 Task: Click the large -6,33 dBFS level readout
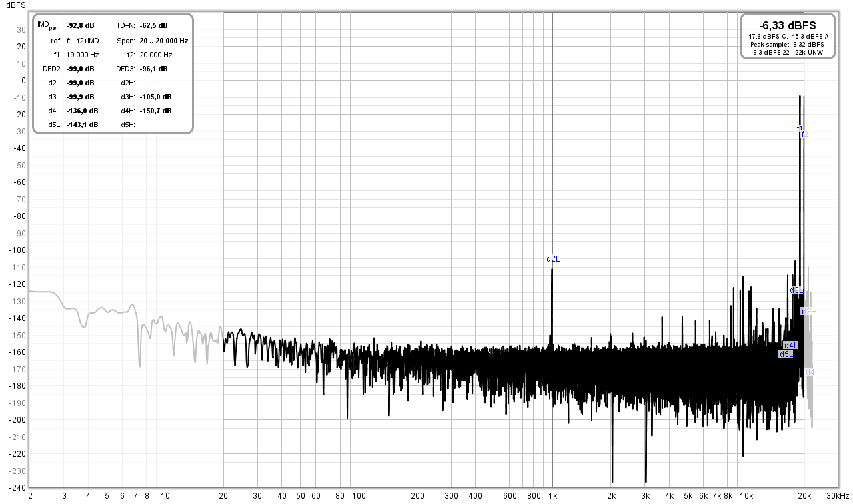click(788, 25)
